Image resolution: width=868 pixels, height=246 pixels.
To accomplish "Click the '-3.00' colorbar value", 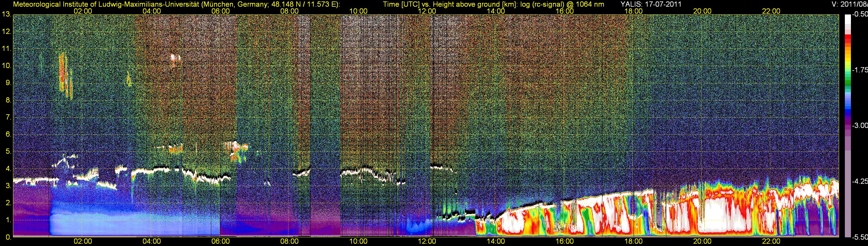I will click(x=860, y=126).
